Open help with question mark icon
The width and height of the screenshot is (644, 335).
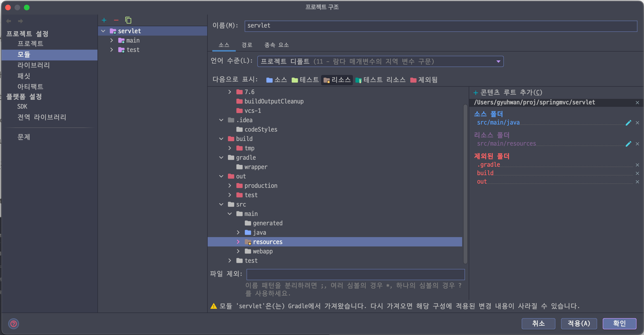(x=14, y=324)
